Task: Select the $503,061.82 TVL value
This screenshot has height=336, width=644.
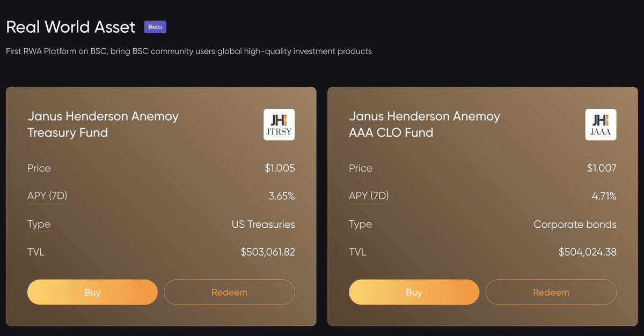Action: tap(268, 252)
